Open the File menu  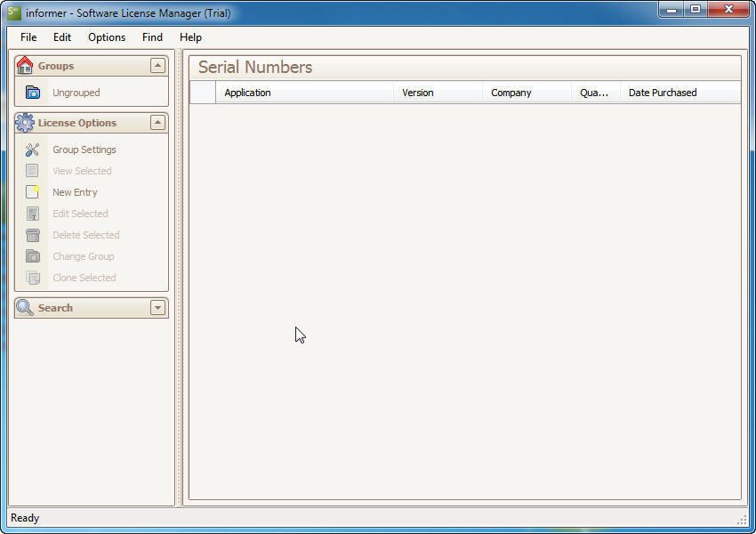(x=28, y=37)
